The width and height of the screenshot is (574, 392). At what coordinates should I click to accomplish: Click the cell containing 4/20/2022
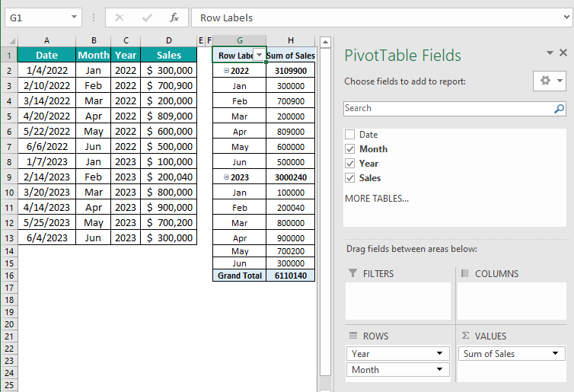coord(46,116)
